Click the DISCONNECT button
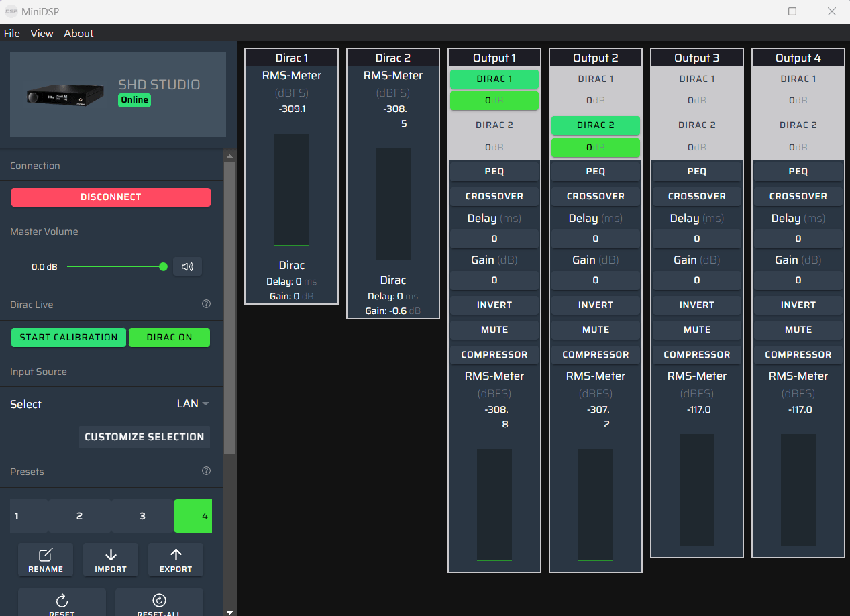 coord(111,197)
